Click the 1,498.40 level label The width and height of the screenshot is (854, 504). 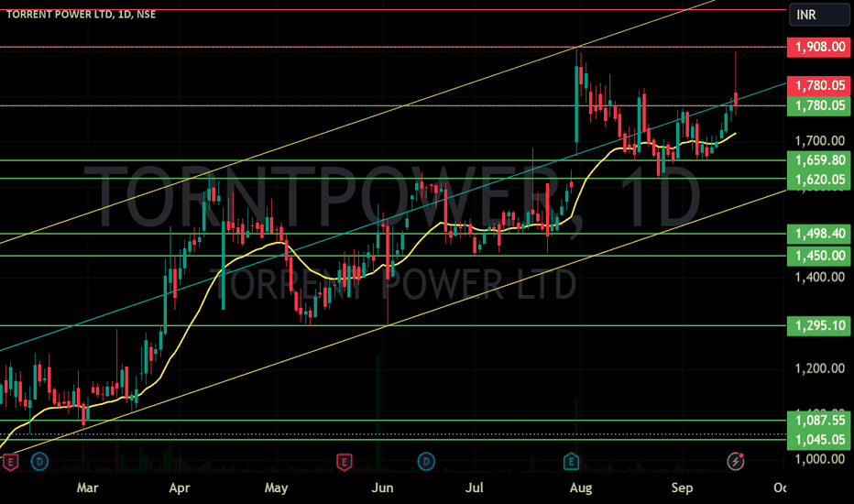click(818, 234)
